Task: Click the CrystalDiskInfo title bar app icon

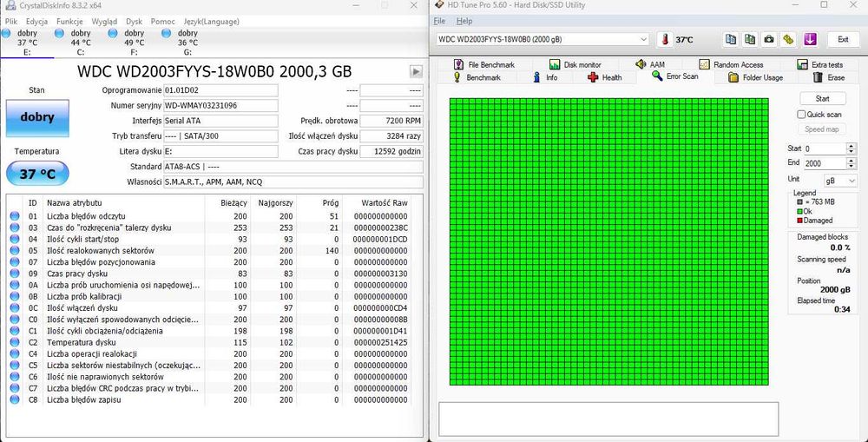Action: pos(10,5)
